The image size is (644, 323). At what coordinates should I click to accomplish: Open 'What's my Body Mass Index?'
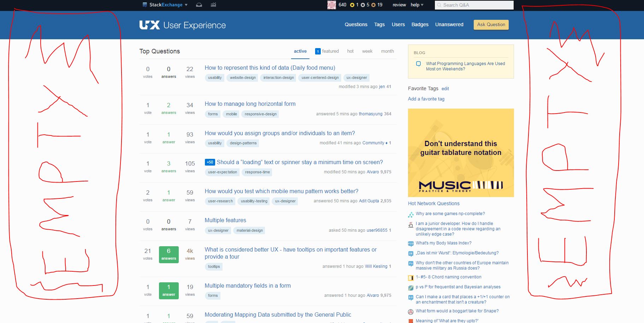click(x=444, y=243)
